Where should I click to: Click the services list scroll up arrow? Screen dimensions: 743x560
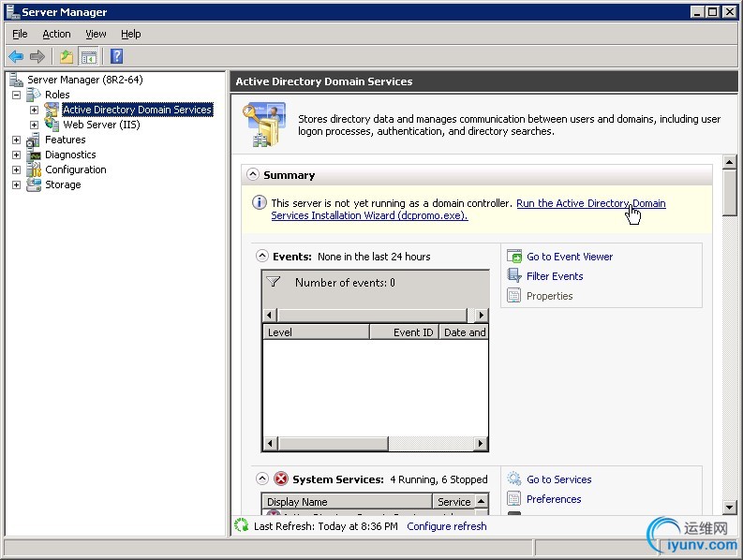tap(481, 501)
